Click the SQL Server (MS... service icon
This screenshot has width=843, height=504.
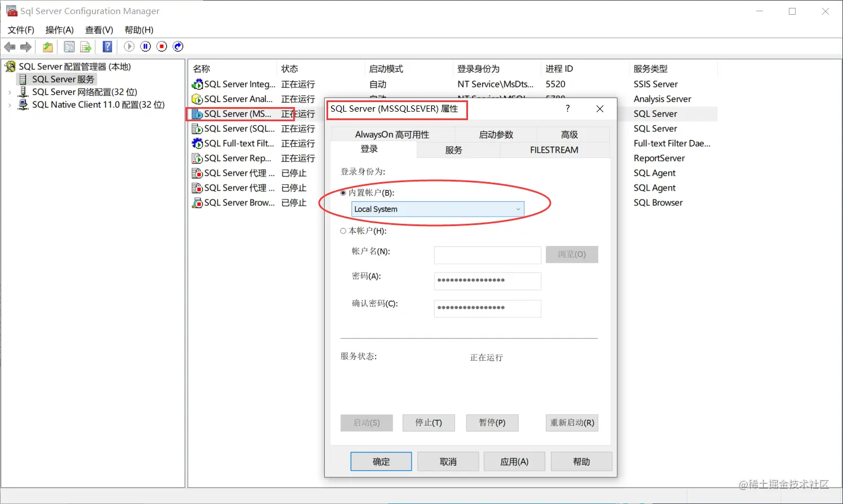tap(197, 114)
